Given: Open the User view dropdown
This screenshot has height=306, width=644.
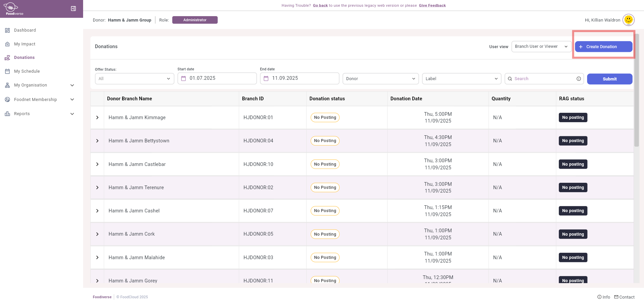Looking at the screenshot, I should pos(541,46).
